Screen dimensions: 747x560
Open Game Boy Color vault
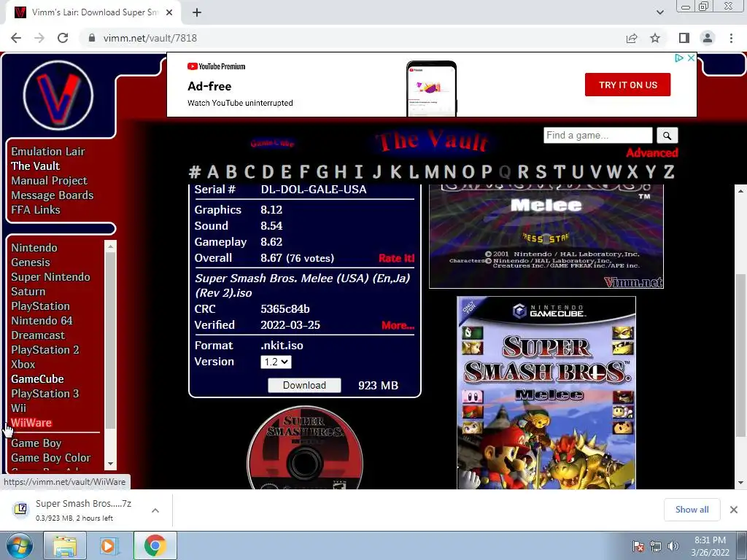(x=51, y=458)
